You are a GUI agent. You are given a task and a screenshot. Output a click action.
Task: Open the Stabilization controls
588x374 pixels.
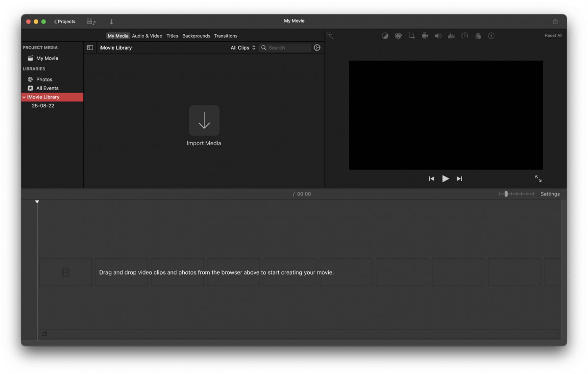click(x=425, y=35)
